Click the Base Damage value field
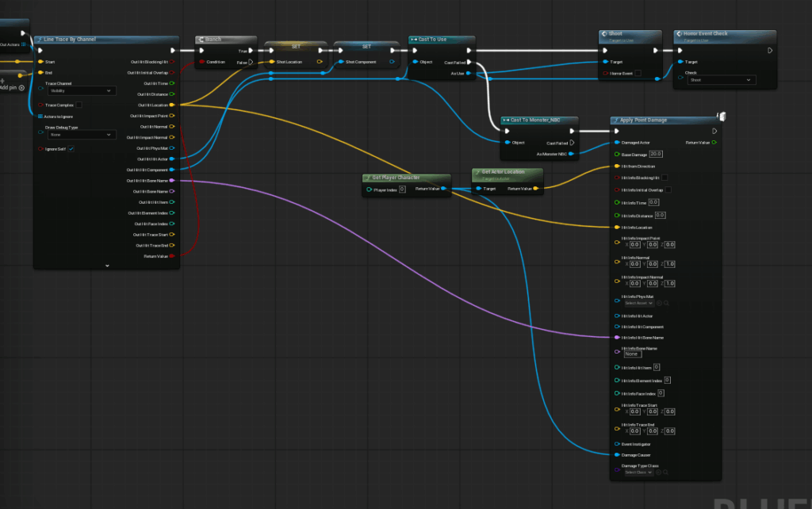This screenshot has width=812, height=509. 655,154
